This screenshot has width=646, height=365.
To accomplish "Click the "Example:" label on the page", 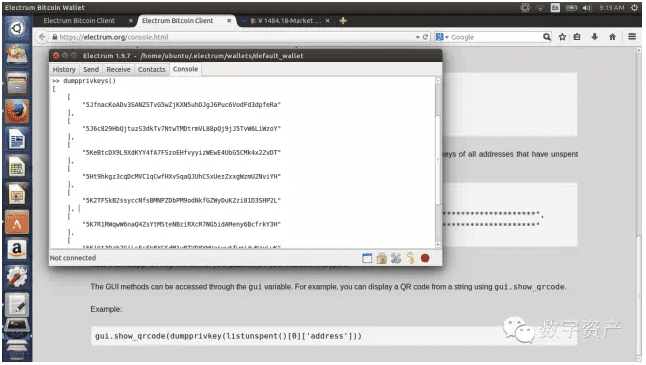I will (x=106, y=309).
